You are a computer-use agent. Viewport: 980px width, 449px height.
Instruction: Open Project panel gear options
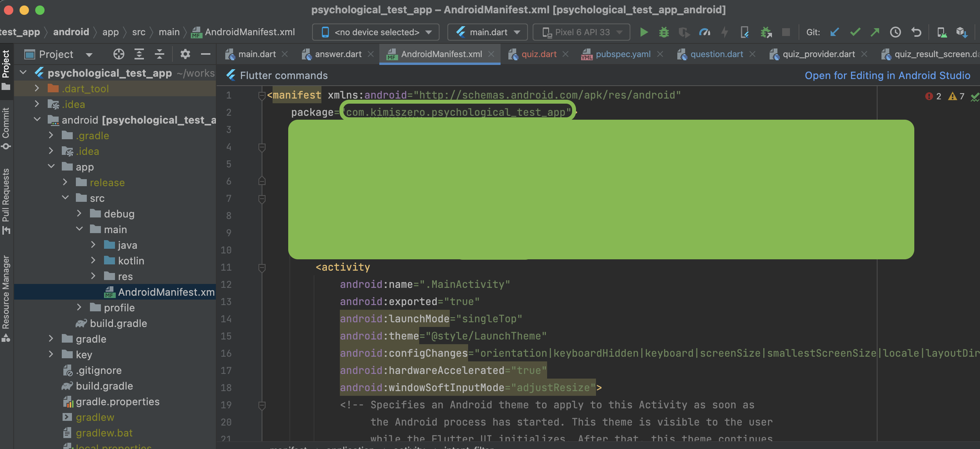pos(185,54)
